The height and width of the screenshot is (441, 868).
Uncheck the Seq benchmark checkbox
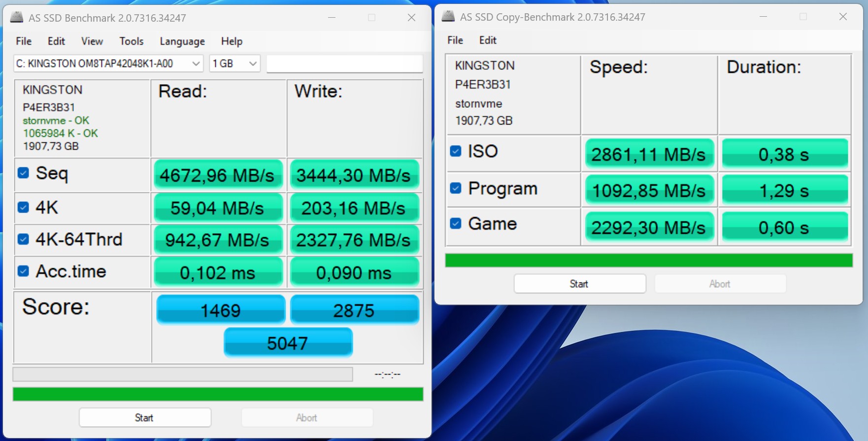[23, 173]
